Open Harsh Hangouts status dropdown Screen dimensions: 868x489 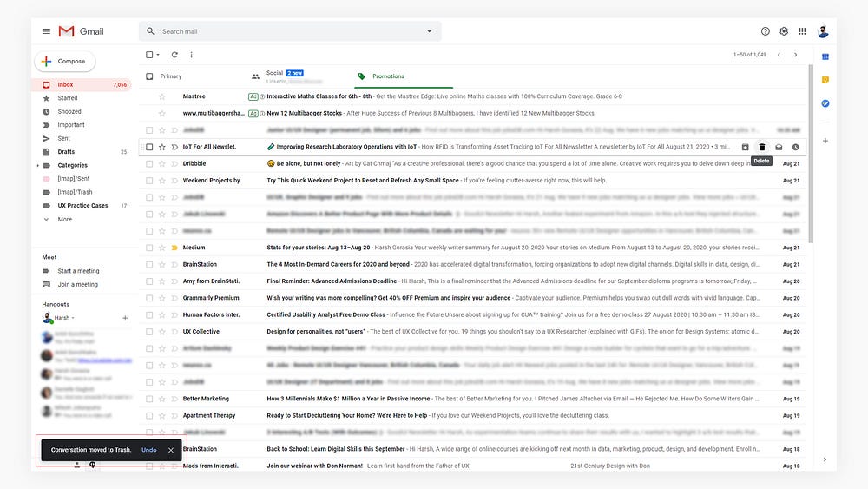pyautogui.click(x=73, y=318)
